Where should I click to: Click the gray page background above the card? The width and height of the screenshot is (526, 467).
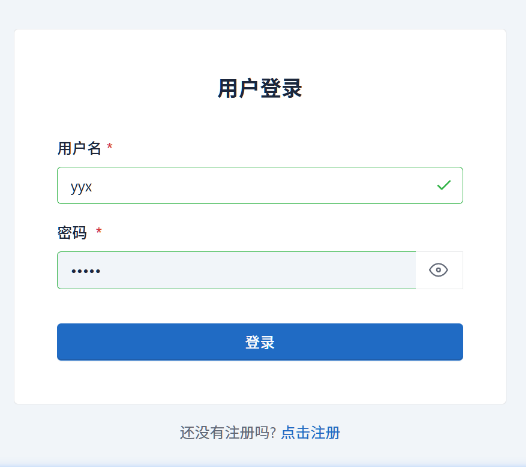click(x=260, y=14)
